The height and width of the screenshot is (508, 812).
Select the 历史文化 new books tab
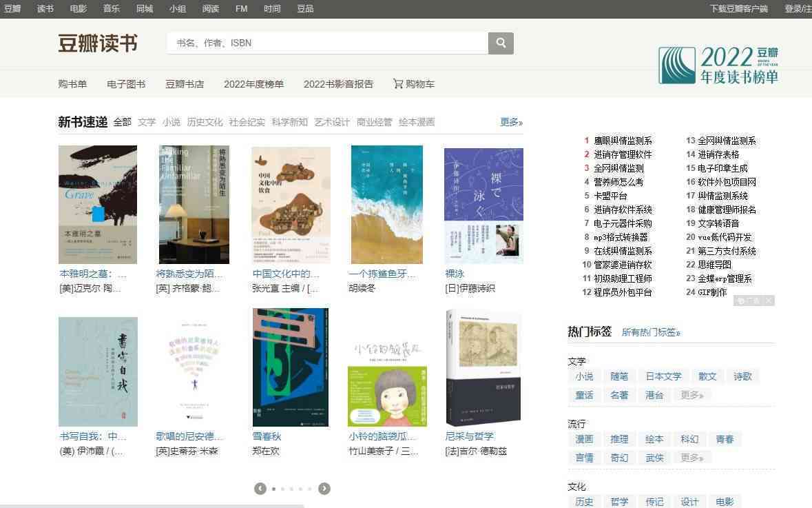205,122
